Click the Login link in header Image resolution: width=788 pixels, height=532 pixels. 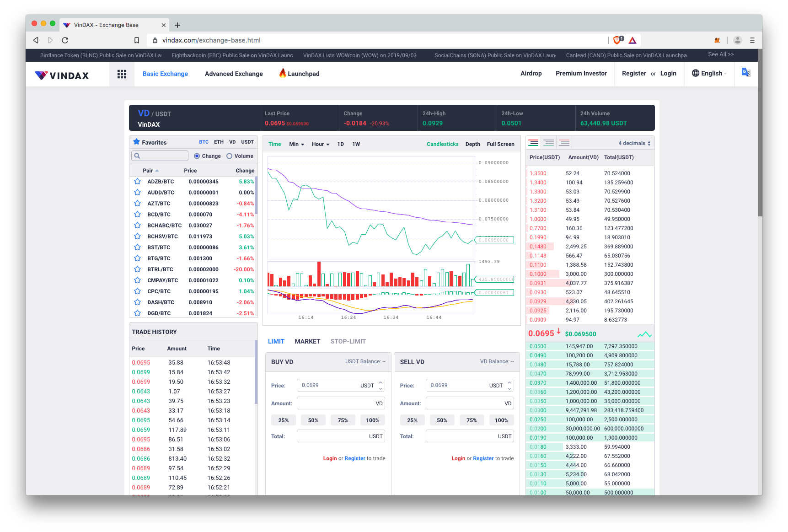pos(668,73)
